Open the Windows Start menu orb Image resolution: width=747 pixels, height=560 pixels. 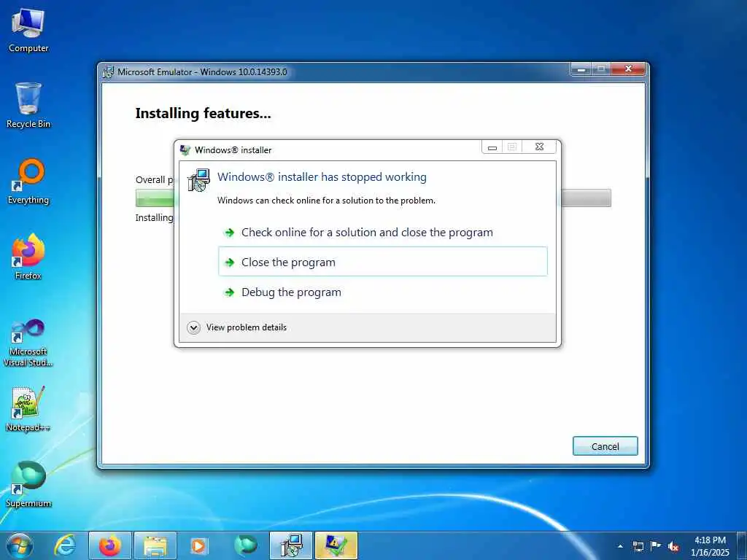[20, 545]
